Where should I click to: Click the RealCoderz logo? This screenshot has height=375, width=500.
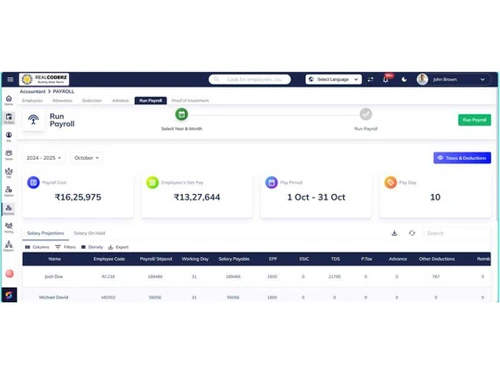[44, 79]
